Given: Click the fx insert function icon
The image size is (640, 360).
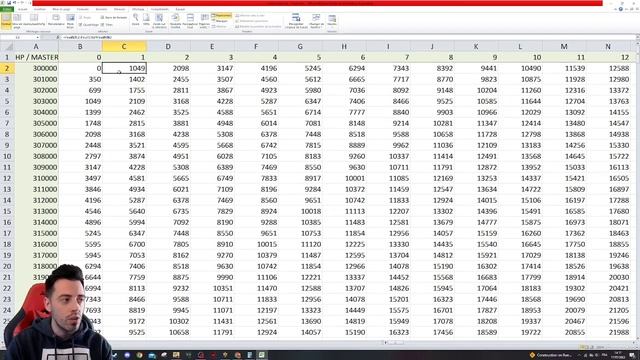Looking at the screenshot, I should (x=57, y=37).
